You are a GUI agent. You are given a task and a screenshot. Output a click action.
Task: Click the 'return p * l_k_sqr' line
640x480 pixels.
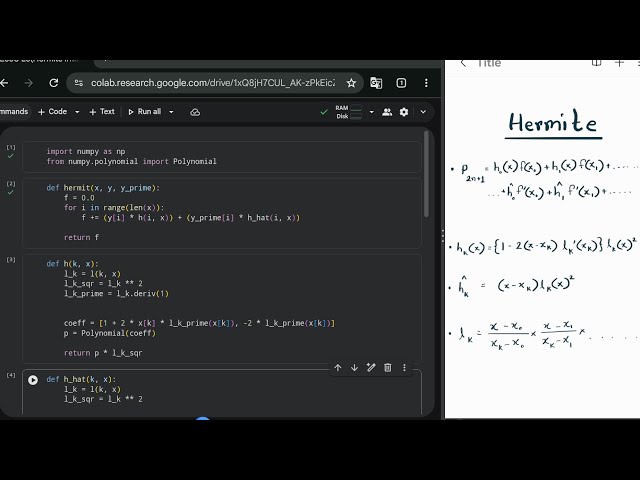[103, 353]
